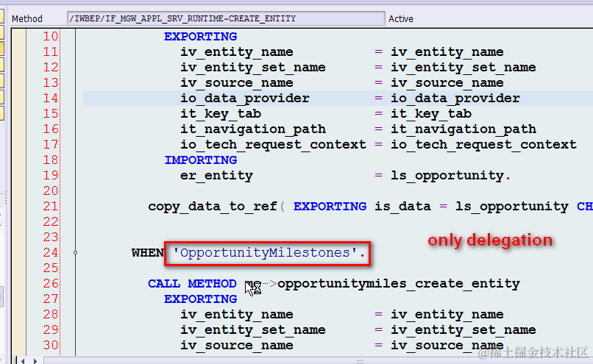Screen dimensions: 593x364
Task: Click iv_entity_set_name parameter on line 29
Action: point(253,330)
